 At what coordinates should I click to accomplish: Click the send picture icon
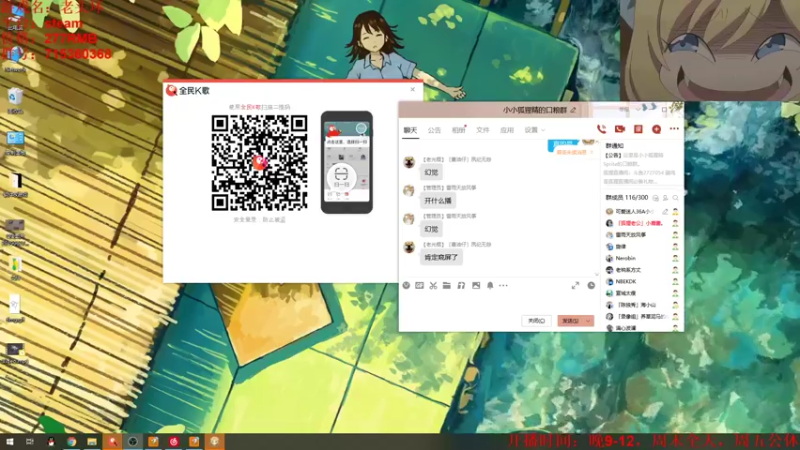coord(476,286)
